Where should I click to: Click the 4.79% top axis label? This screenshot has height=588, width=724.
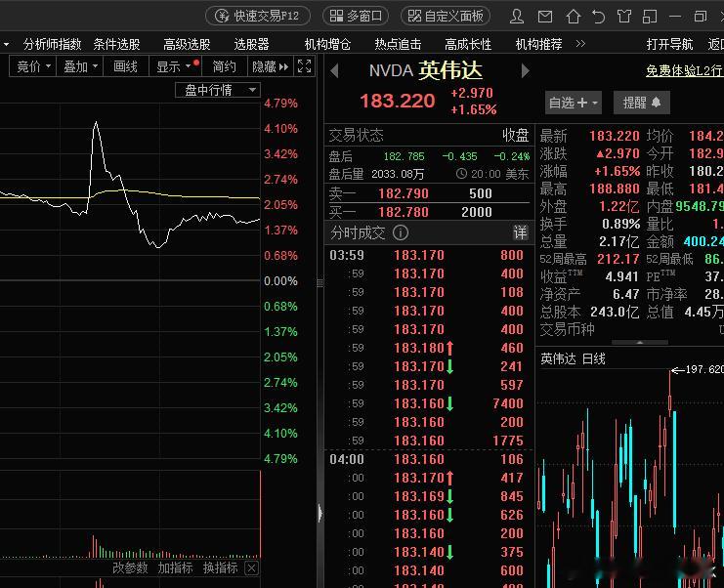(280, 103)
